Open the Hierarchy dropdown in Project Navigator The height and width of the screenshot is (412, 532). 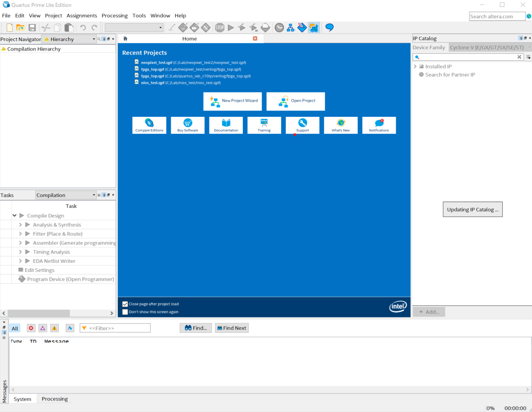click(x=94, y=39)
